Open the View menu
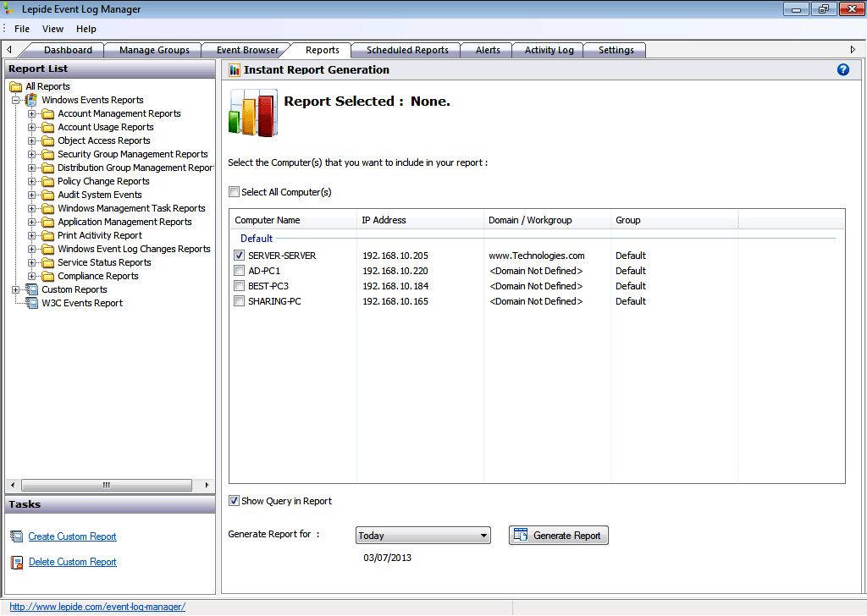Screen dimensions: 867x616 (x=53, y=29)
